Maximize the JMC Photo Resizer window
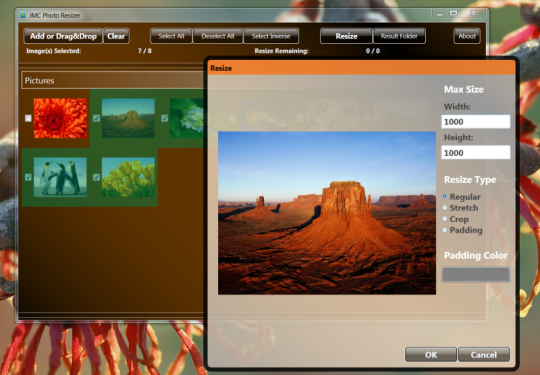Viewport: 540px width, 375px height. pos(454,14)
